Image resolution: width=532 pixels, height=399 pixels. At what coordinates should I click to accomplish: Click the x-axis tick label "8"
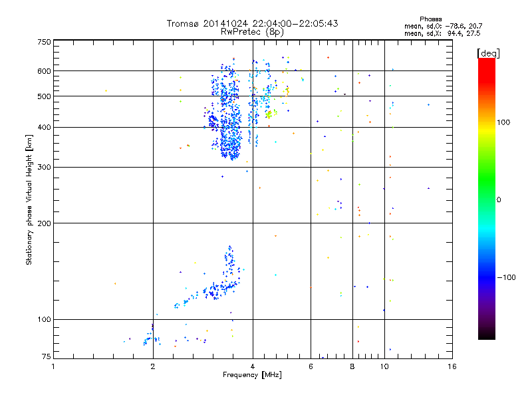pyautogui.click(x=352, y=366)
